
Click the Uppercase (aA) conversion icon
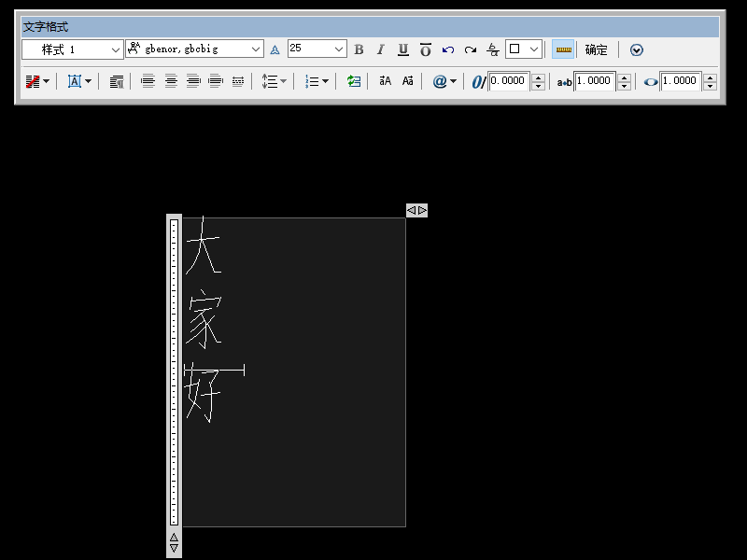coord(384,81)
